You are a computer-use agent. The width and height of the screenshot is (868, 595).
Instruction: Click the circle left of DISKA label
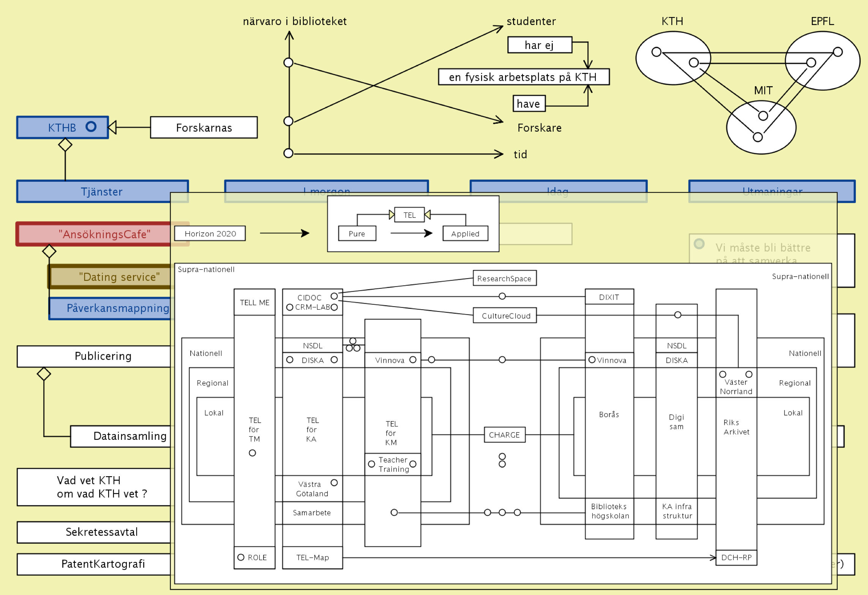click(290, 359)
